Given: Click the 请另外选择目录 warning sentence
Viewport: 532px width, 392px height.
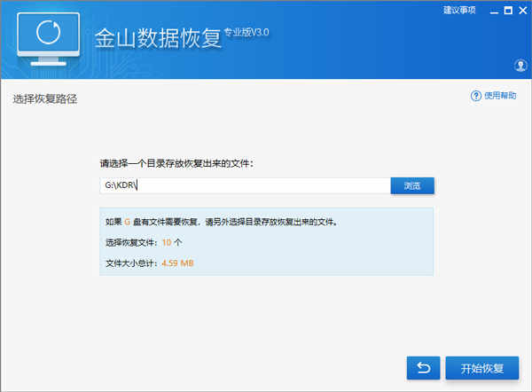Looking at the screenshot, I should [x=271, y=222].
